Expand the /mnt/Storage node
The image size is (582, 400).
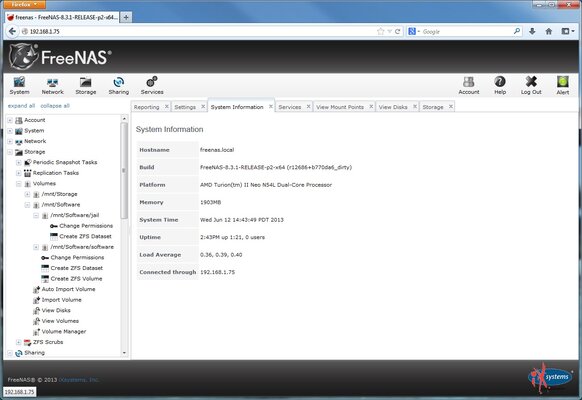pyautogui.click(x=27, y=194)
